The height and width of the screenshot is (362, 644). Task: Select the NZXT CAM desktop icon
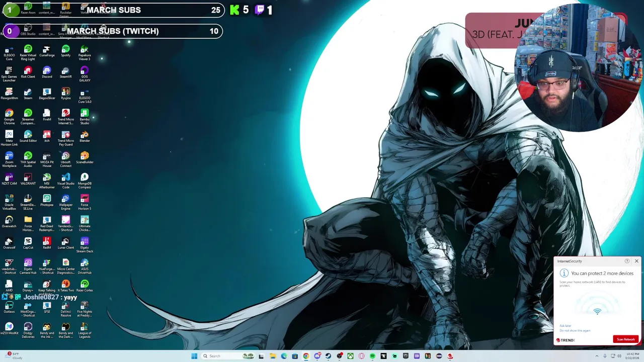pos(9,179)
